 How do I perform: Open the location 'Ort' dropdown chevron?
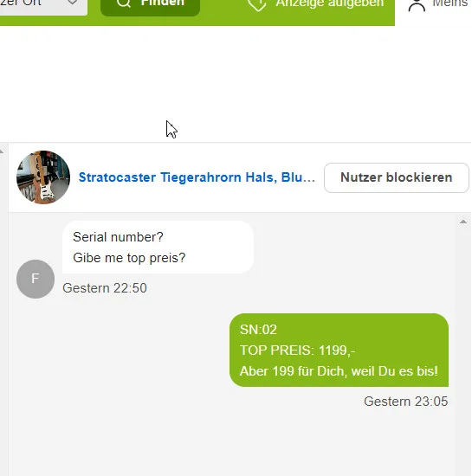click(x=72, y=3)
